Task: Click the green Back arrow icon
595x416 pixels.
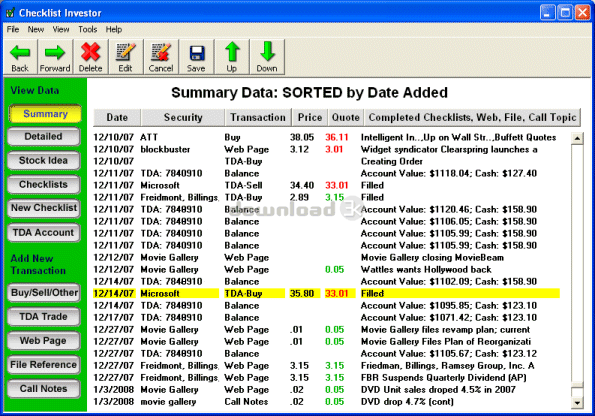Action: point(20,52)
